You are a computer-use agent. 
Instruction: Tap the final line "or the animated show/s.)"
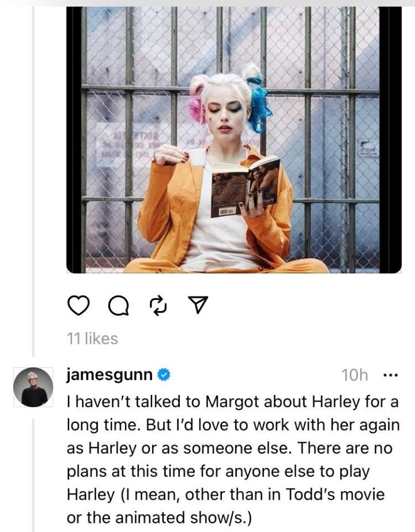(x=159, y=518)
